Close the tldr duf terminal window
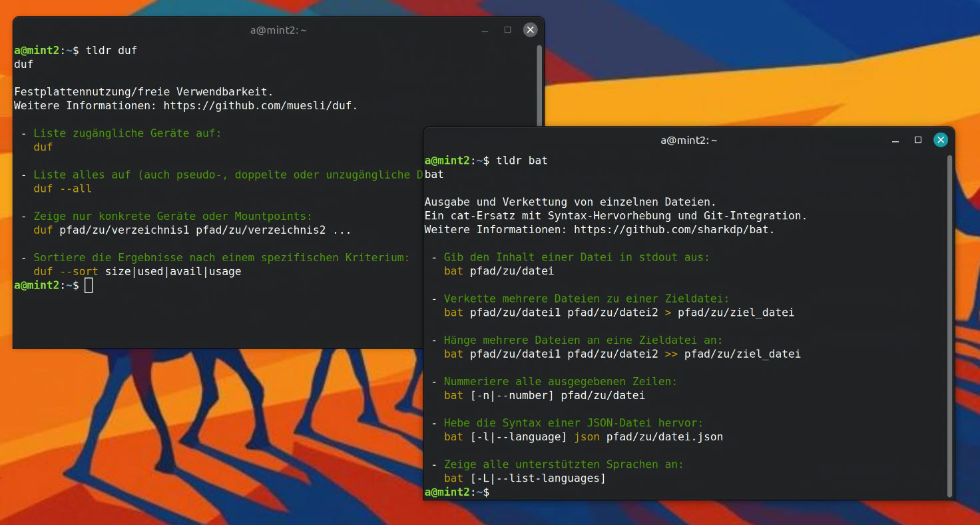The image size is (980, 525). pos(530,30)
